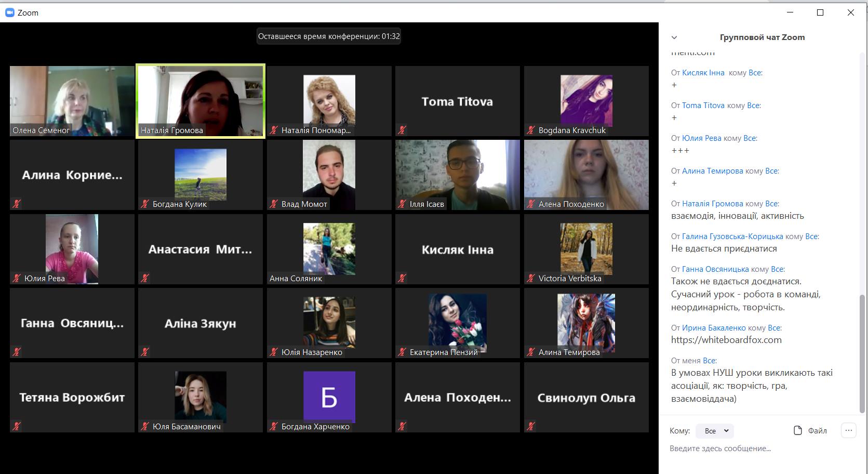This screenshot has height=474, width=868.
Task: Click the '+++' message from Юлия Рева
Action: (680, 151)
